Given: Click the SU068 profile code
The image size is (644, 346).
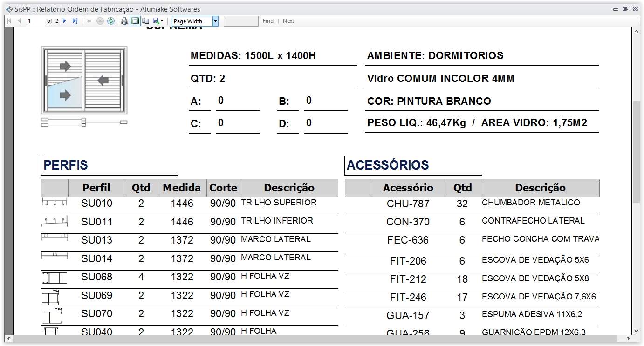Looking at the screenshot, I should (96, 277).
